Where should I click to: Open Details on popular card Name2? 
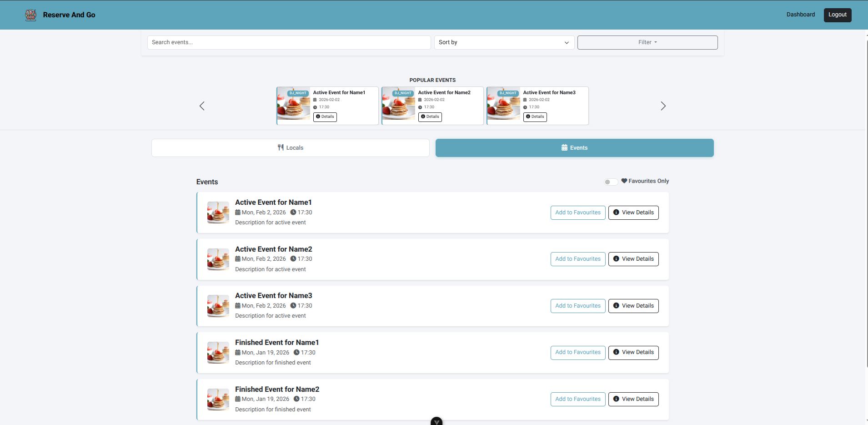[430, 117]
